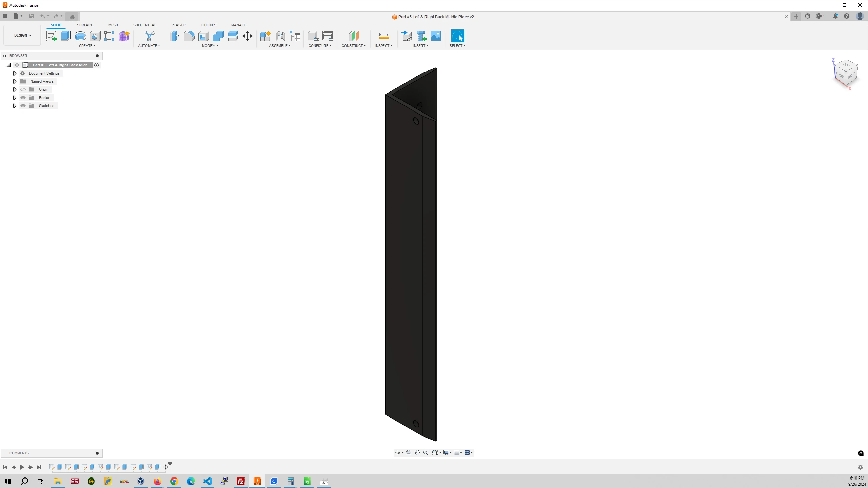The height and width of the screenshot is (488, 868).
Task: Click the Design workspace dropdown
Action: 22,35
